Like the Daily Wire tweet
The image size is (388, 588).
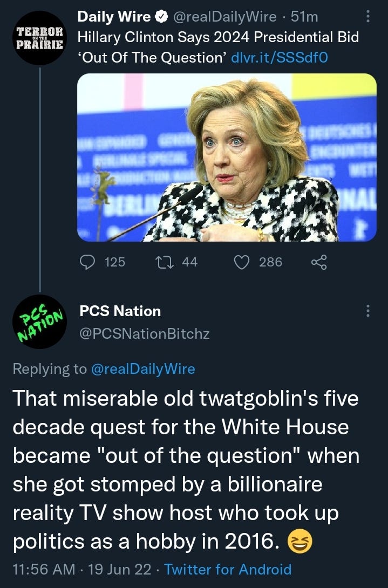(x=242, y=262)
